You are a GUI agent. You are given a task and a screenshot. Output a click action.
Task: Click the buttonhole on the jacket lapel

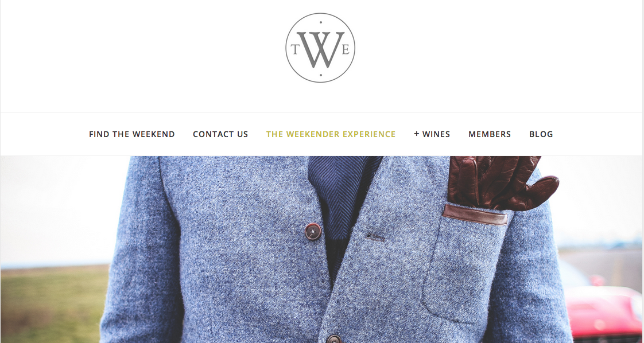point(376,237)
